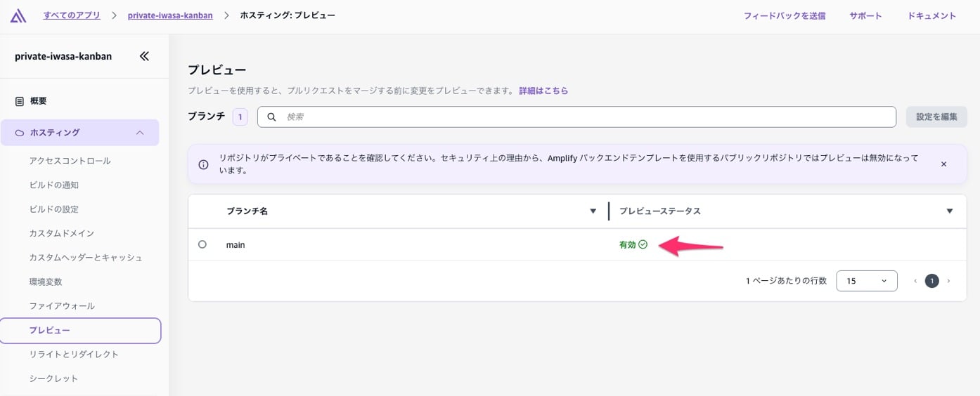Click the 有効 status text

pos(627,245)
